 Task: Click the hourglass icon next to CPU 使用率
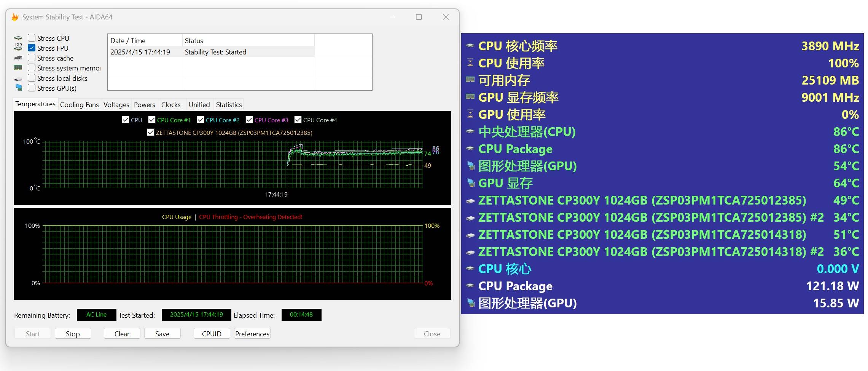(x=470, y=63)
